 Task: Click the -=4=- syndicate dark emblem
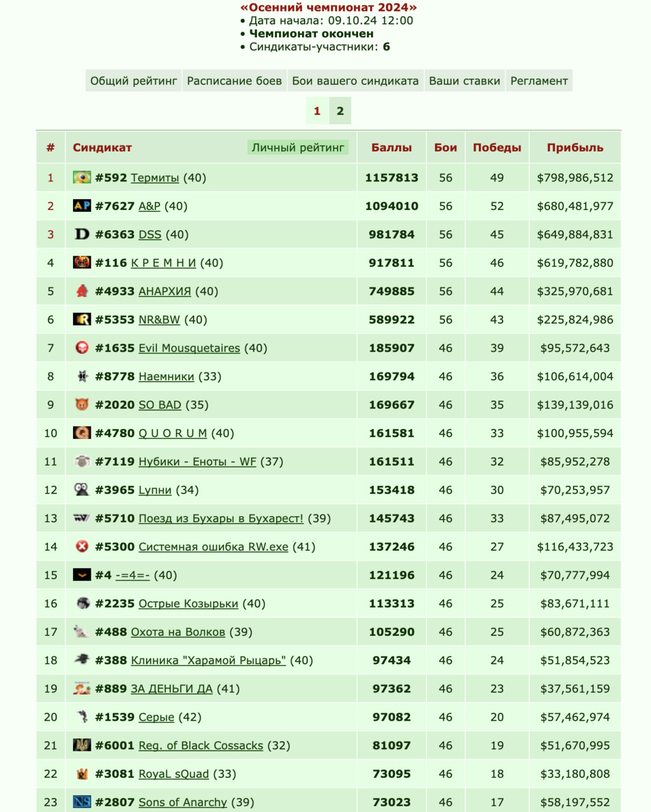82,575
